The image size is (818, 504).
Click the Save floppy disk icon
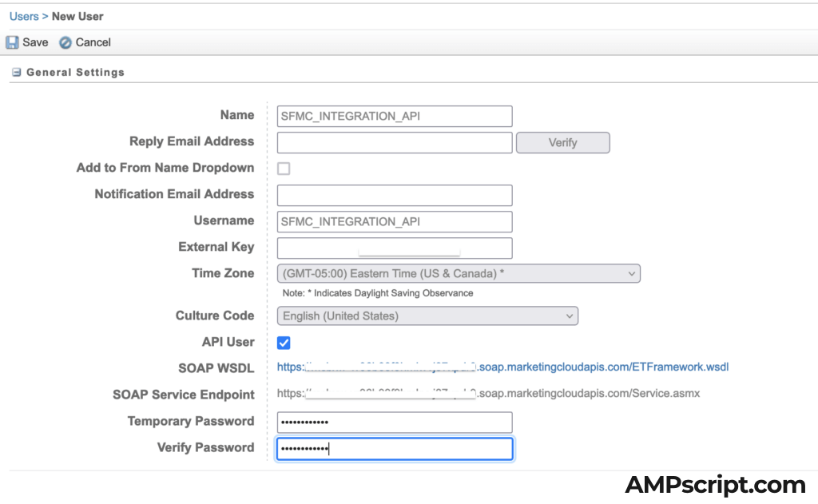coord(13,42)
